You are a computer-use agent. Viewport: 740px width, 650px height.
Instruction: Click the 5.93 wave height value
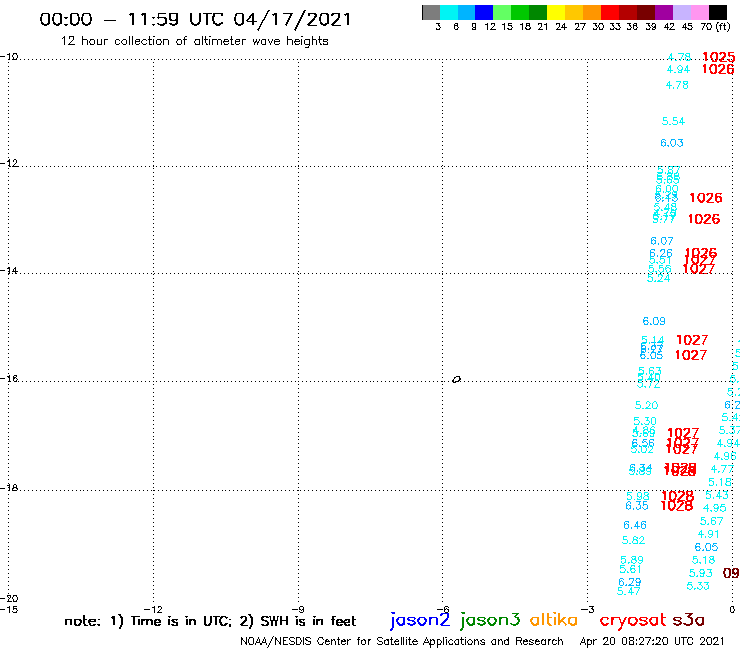tap(700, 573)
